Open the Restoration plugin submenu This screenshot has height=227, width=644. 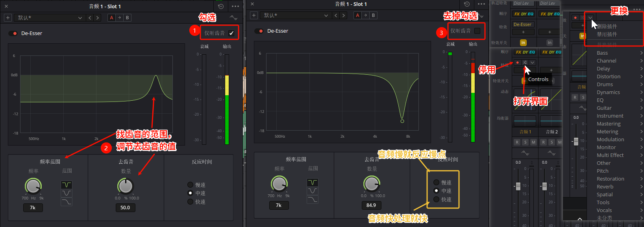pyautogui.click(x=619, y=179)
